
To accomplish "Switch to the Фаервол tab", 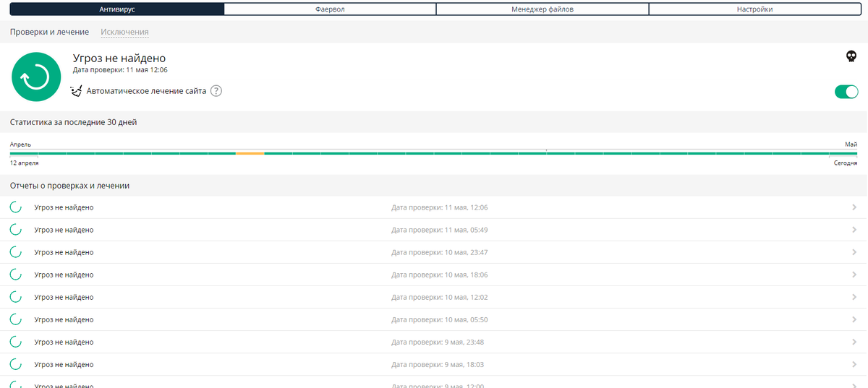I will click(x=330, y=9).
